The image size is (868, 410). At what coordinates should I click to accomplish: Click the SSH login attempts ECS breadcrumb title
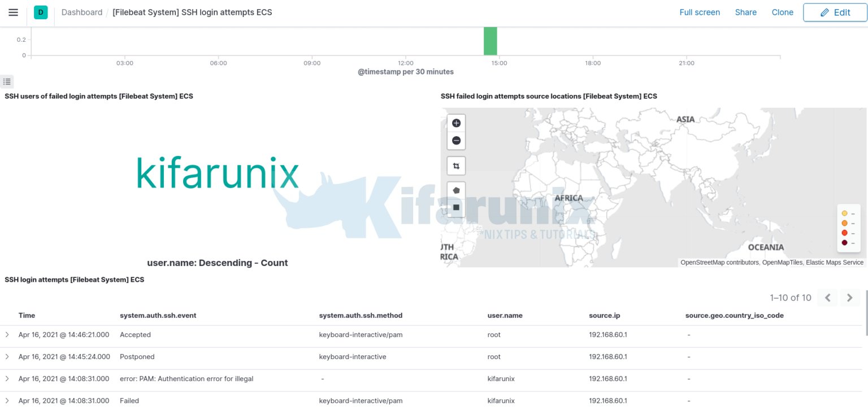coord(192,12)
